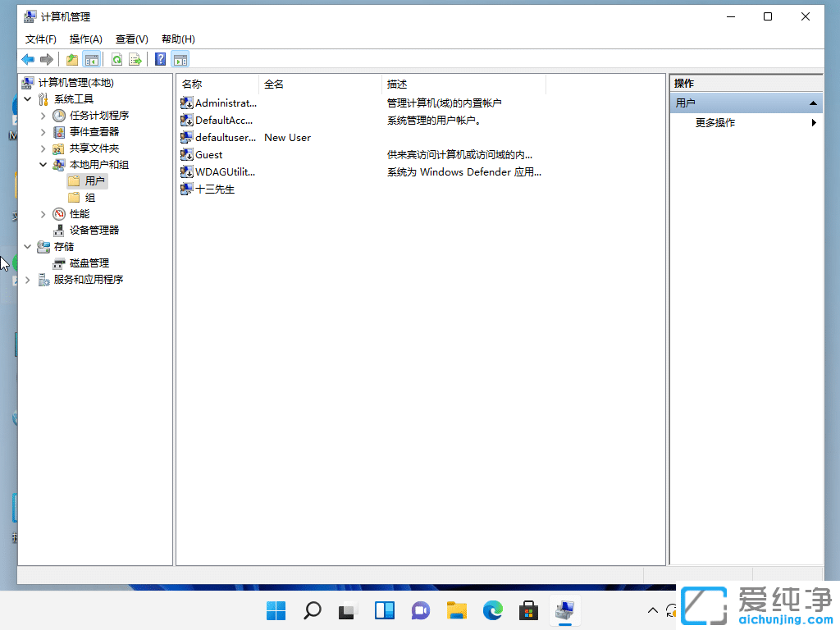
Task: Open the 查看 menu in menu bar
Action: (x=131, y=39)
